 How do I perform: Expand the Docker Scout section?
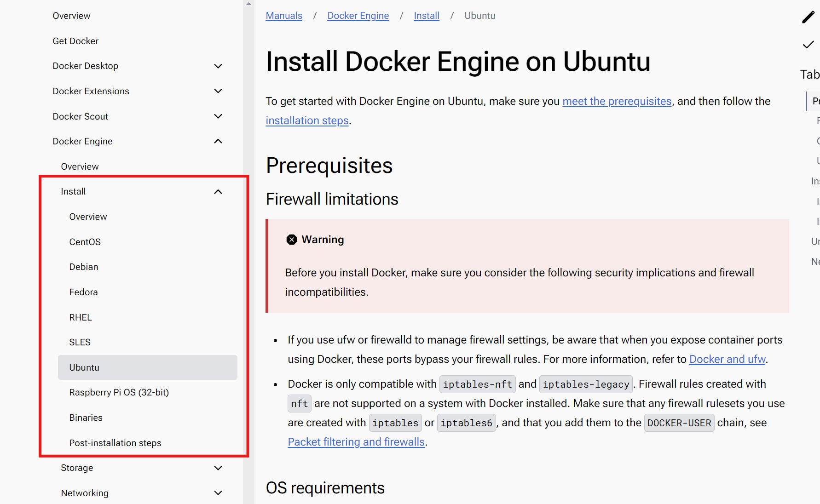click(218, 116)
